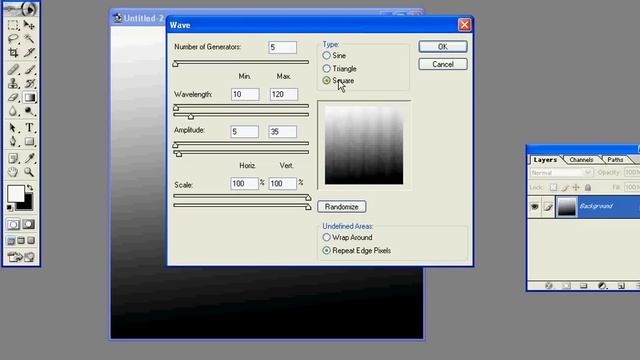This screenshot has height=360, width=640.
Task: Select the Eraser tool
Action: tap(13, 98)
